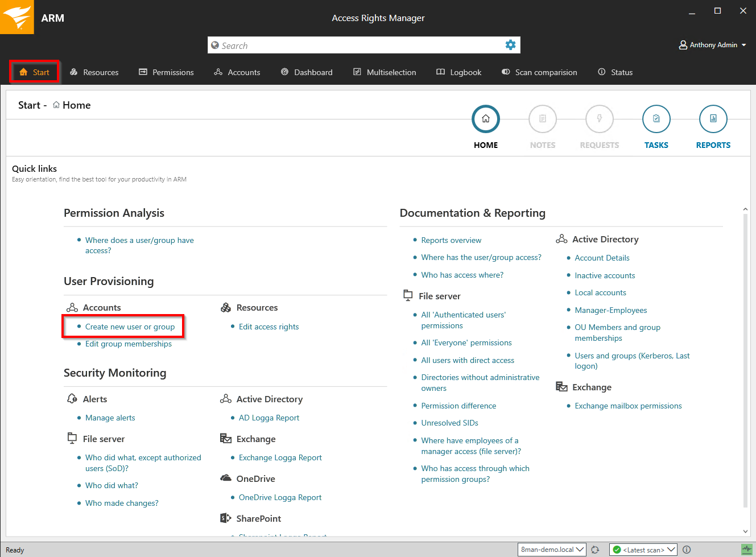Screen dimensions: 756x557
Task: Click the green activity monitor icon
Action: pos(746,550)
